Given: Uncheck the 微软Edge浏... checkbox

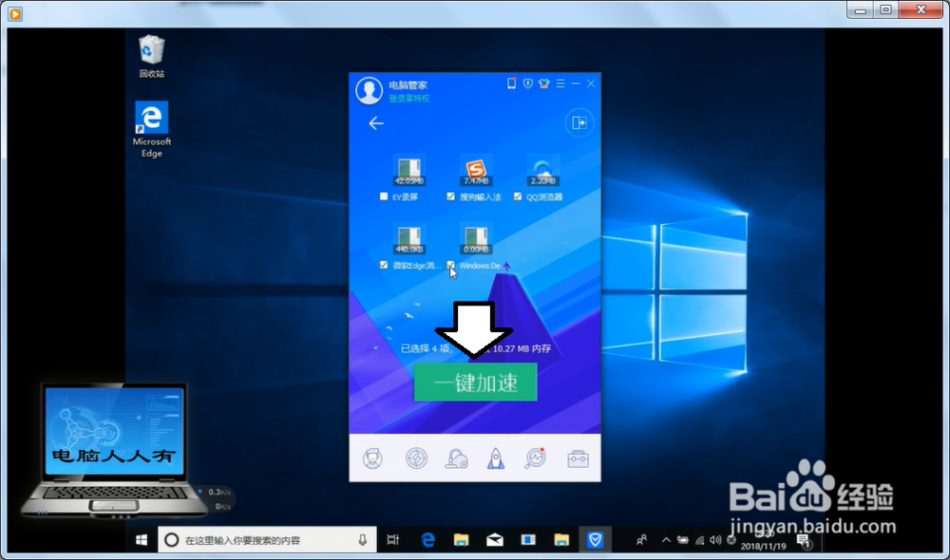Looking at the screenshot, I should click(x=384, y=265).
